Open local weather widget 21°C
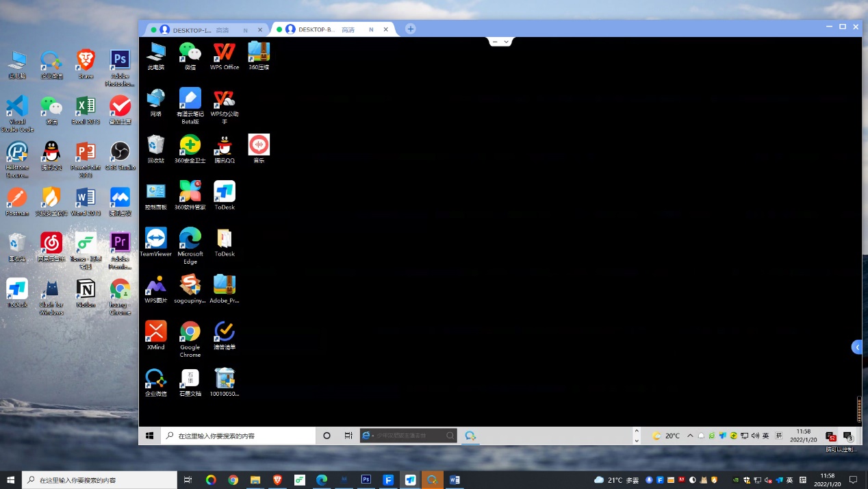 [x=617, y=480]
